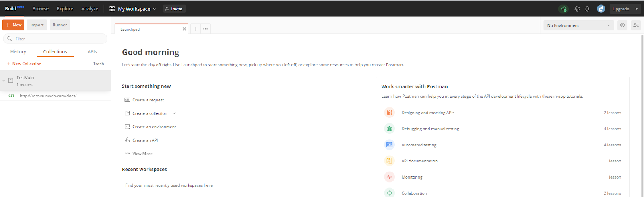Open the Debugging and manual testing bug icon

click(x=389, y=129)
